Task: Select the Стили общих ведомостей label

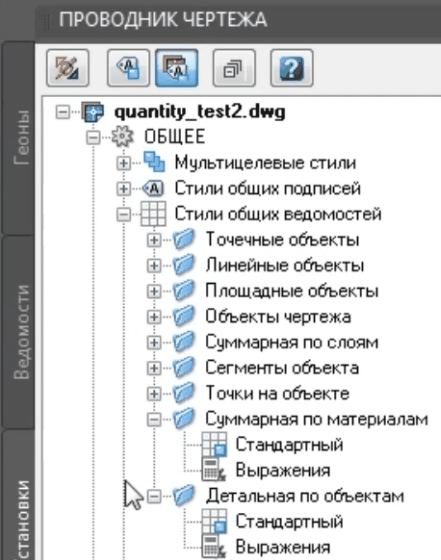Action: [x=278, y=214]
